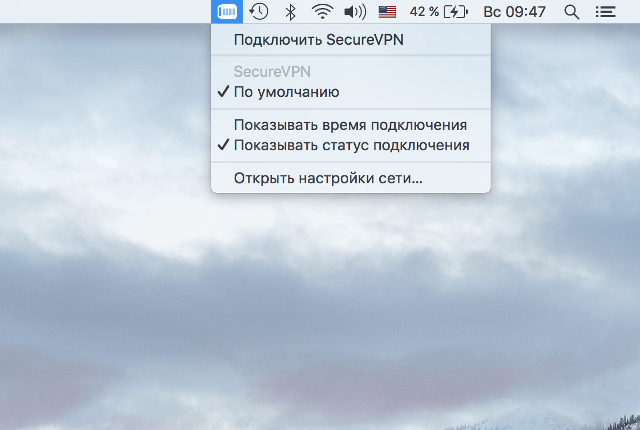The height and width of the screenshot is (430, 640).
Task: Click the clock showing Вс 09:47
Action: (514, 12)
